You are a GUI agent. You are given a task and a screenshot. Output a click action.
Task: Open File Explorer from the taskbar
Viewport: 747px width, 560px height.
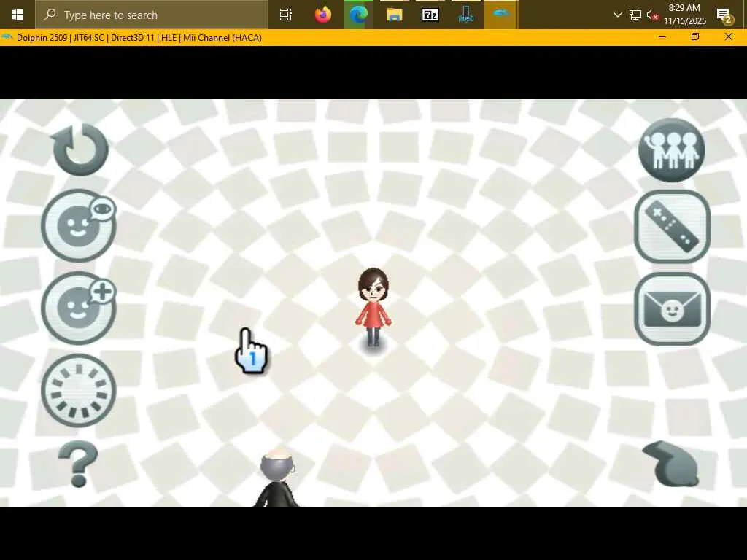pos(395,15)
